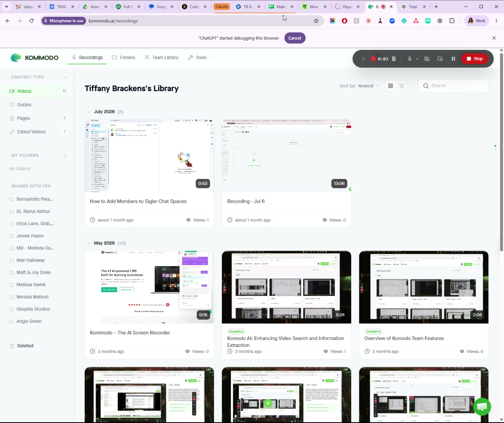The width and height of the screenshot is (504, 423).
Task: Stop the recording
Action: (475, 59)
